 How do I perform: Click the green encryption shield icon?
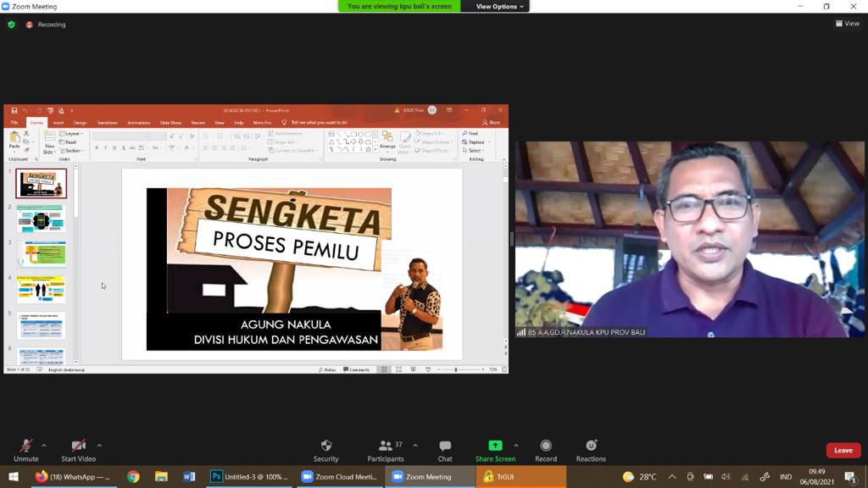(x=11, y=25)
